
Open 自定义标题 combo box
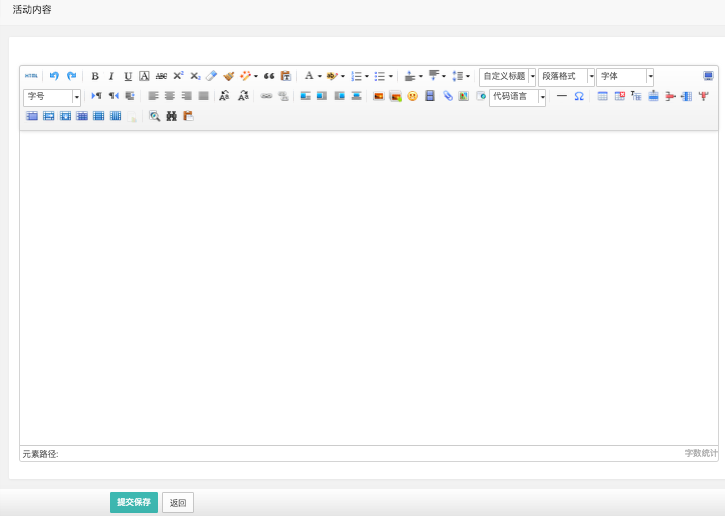507,76
